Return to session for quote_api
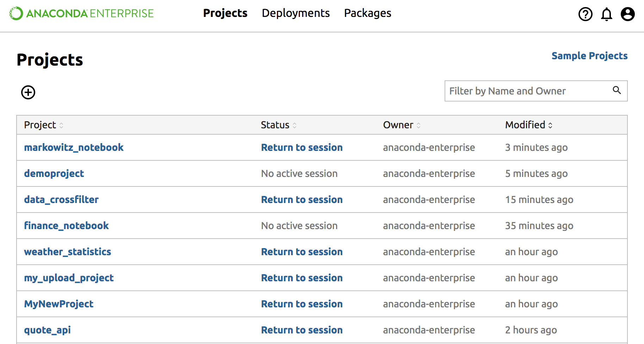This screenshot has width=644, height=344. tap(302, 330)
